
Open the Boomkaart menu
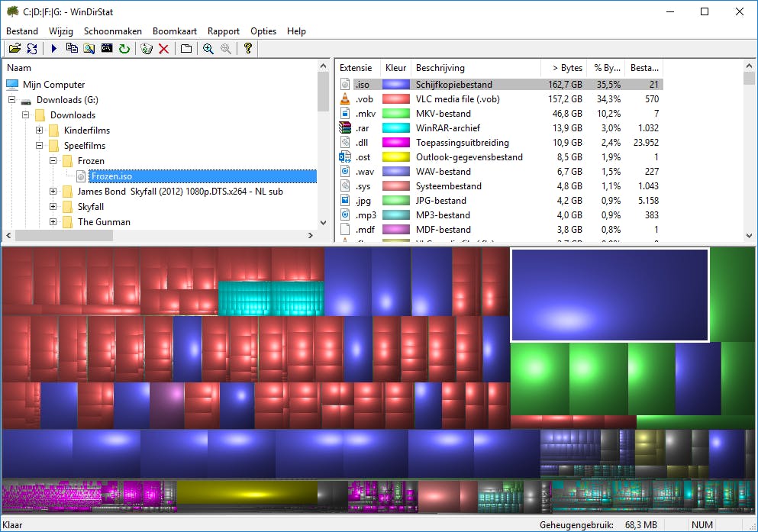[175, 31]
